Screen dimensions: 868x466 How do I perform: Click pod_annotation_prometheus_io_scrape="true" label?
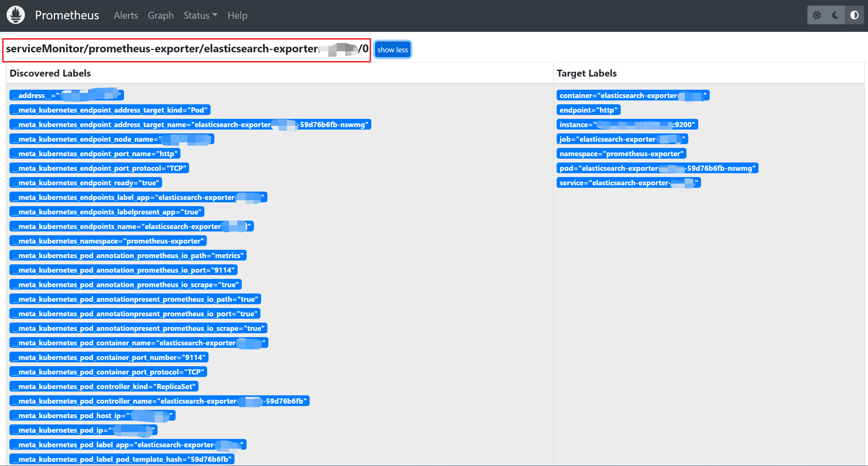pos(125,284)
